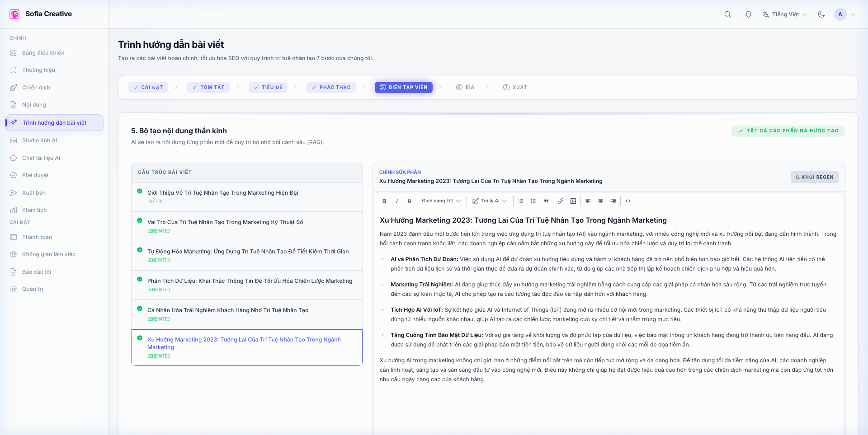
Task: Toggle bold formatting in the editor
Action: click(384, 201)
